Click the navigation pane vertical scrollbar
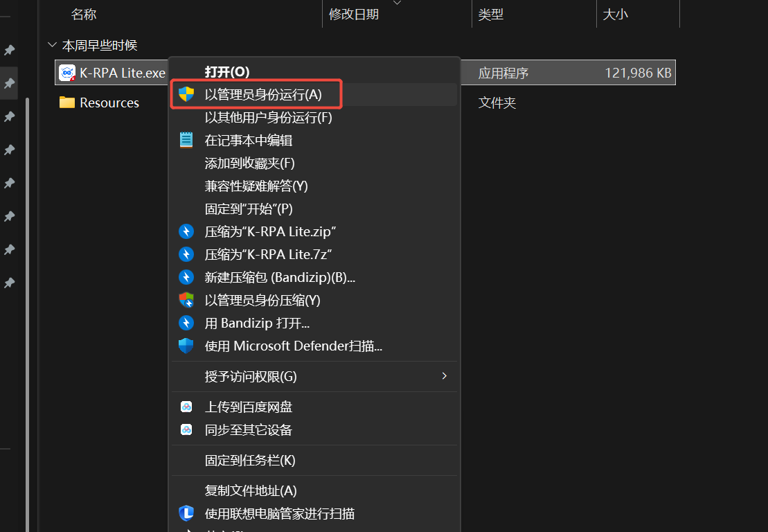Screen dimensions: 768x532 [x=28, y=314]
